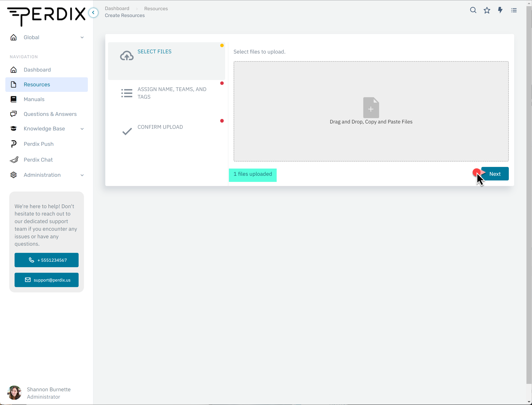Open Questions & Answers in the navigation
Screen dimensions: 532x405
47,114
